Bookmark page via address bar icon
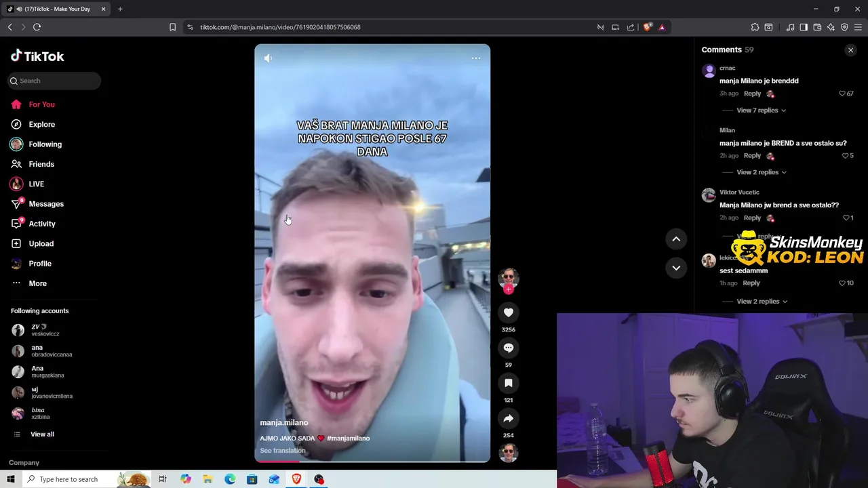The height and width of the screenshot is (488, 868). click(172, 27)
